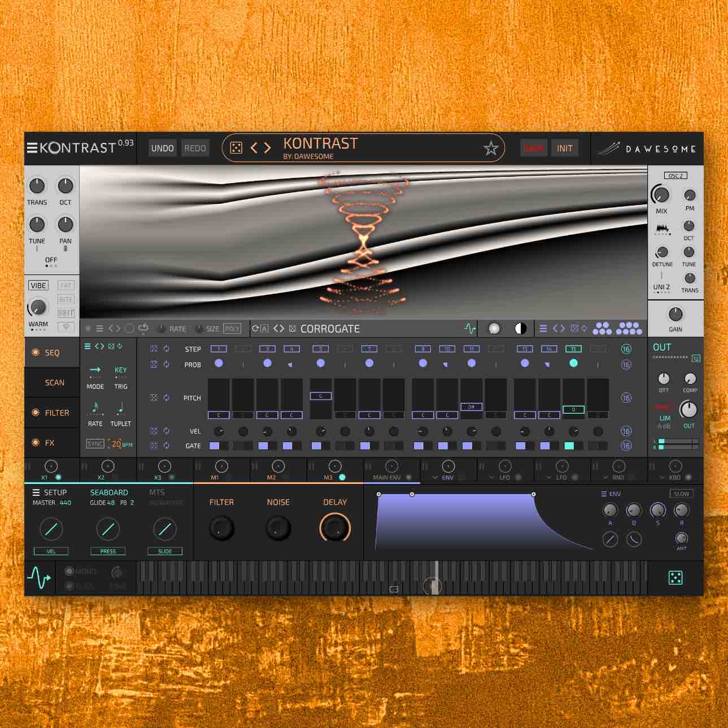Switch to the SCAN tab
This screenshot has height=728, width=728.
(x=55, y=382)
